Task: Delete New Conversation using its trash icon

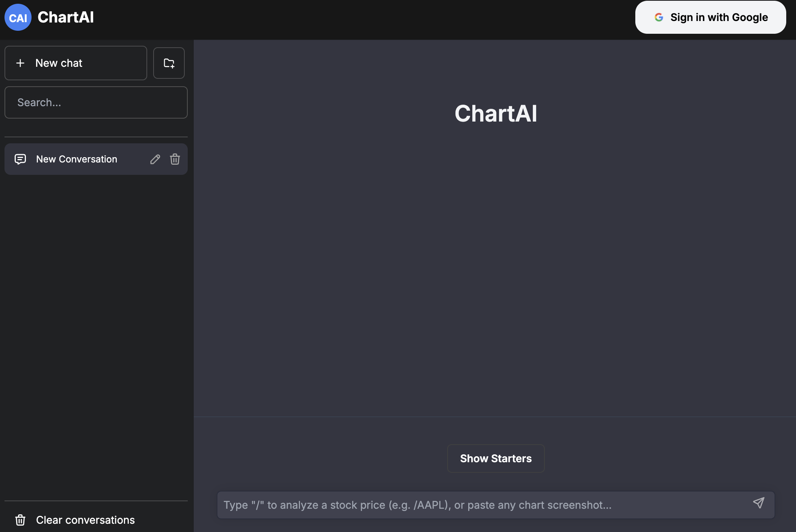Action: 175,159
